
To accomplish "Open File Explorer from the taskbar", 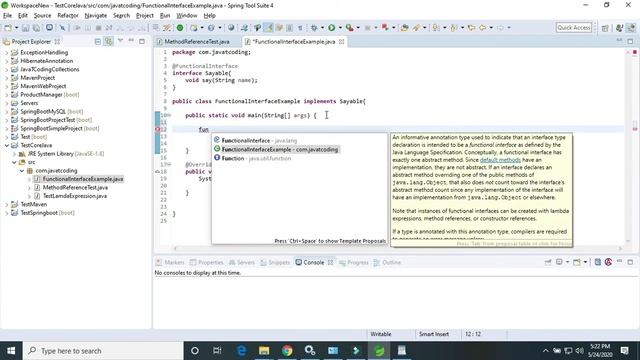I will (264, 351).
